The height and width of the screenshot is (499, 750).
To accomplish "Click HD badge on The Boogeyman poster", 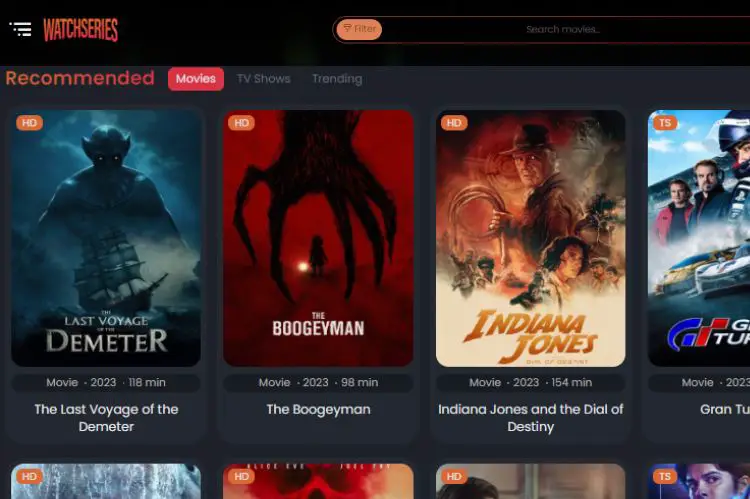I will click(x=242, y=123).
